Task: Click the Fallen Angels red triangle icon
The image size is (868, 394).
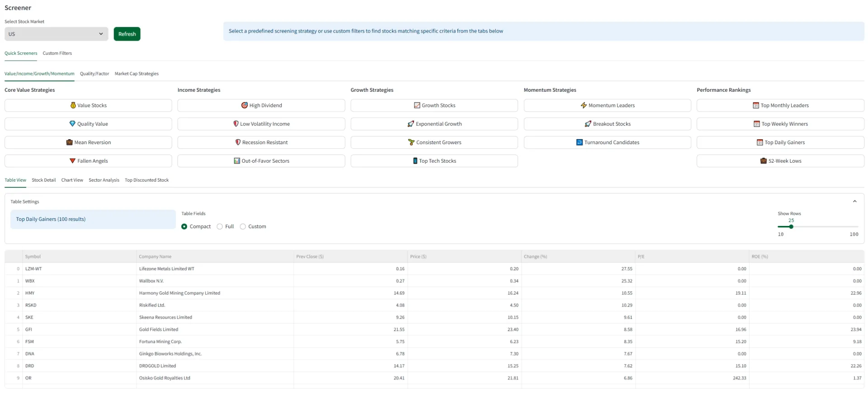Action: coord(72,161)
